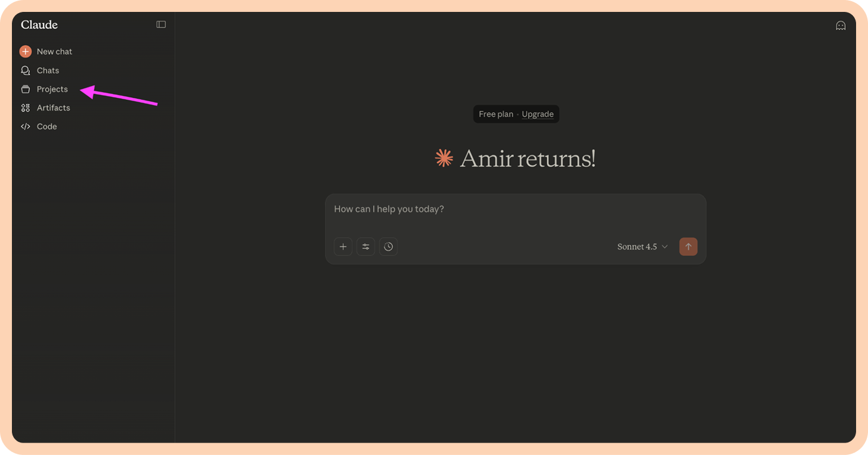Image resolution: width=868 pixels, height=455 pixels.
Task: Click the Free plan label
Action: [496, 114]
